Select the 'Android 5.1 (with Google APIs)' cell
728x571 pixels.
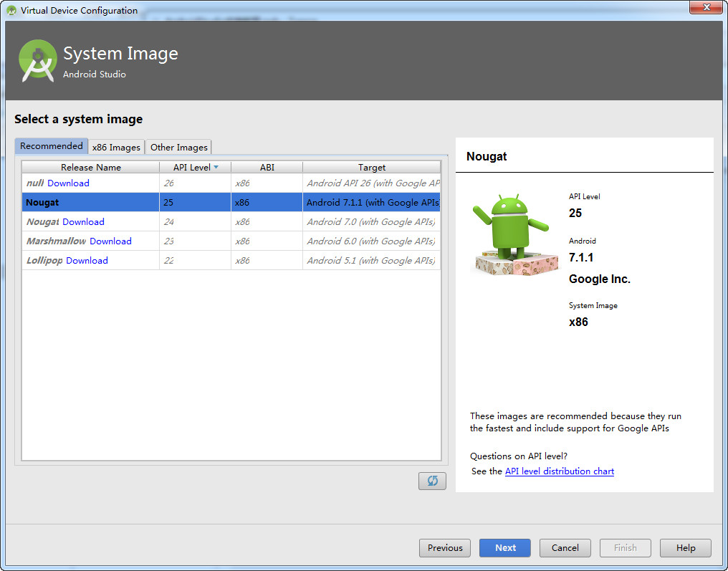(x=371, y=261)
